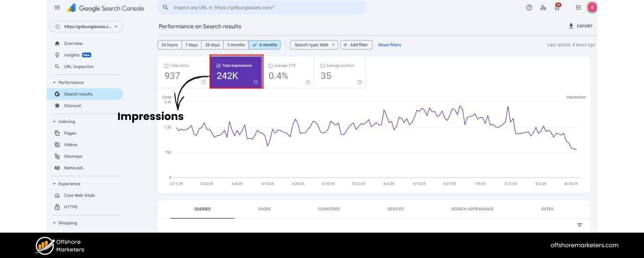Click the Reset filters link
644x258 pixels.
pyautogui.click(x=389, y=44)
